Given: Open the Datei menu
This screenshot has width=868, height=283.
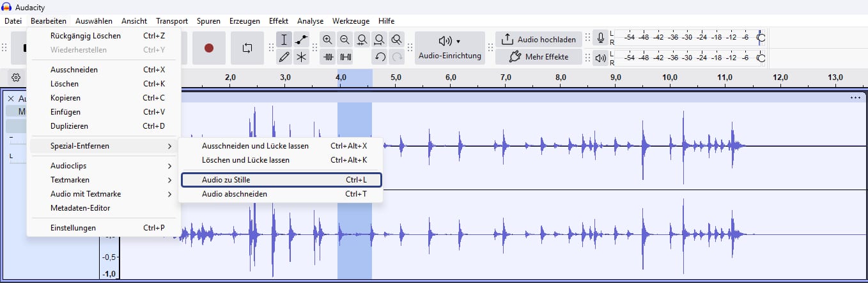Looking at the screenshot, I should (13, 21).
